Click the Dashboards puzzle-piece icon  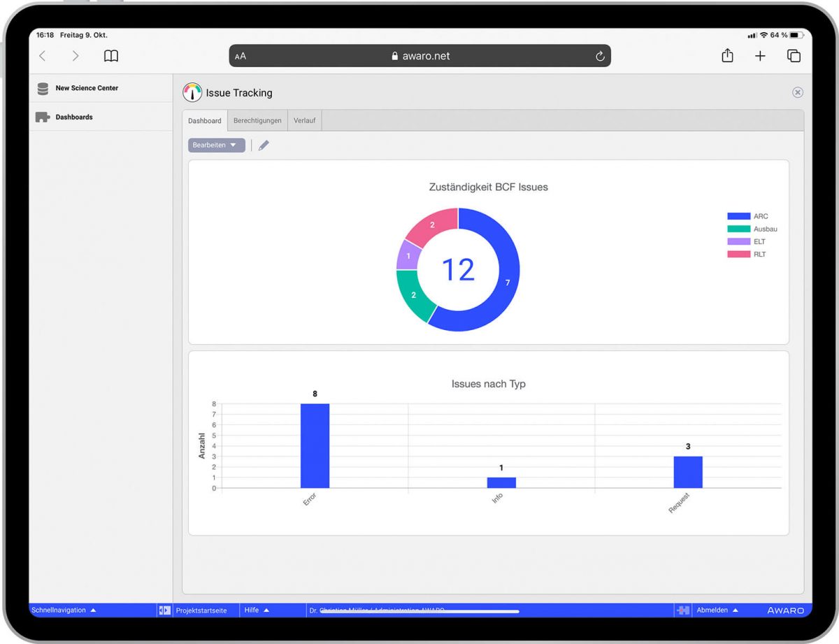click(x=43, y=117)
